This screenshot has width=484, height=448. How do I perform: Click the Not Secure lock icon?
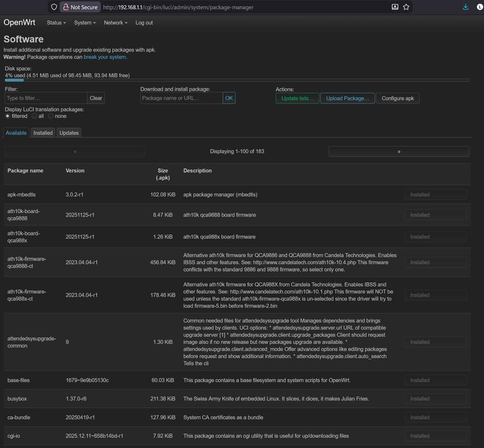coord(66,7)
